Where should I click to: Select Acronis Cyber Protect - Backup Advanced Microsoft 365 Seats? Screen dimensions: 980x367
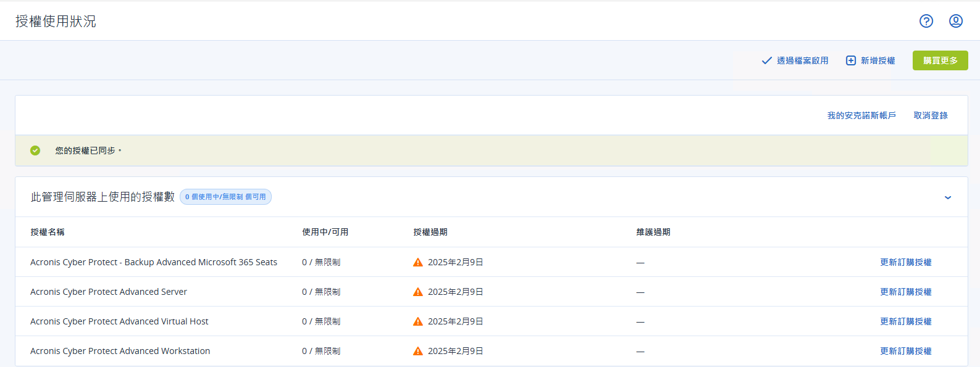coord(154,262)
